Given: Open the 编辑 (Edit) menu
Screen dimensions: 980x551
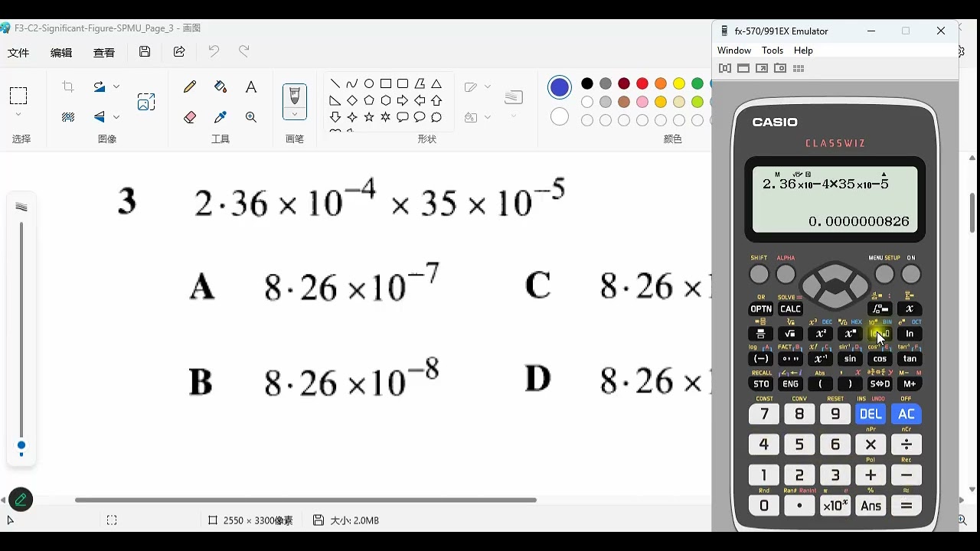Looking at the screenshot, I should (x=61, y=53).
